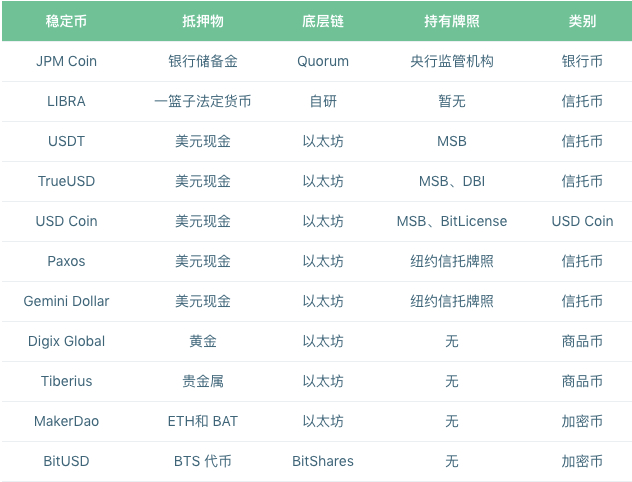Select the BitShares chain cell

tap(323, 461)
